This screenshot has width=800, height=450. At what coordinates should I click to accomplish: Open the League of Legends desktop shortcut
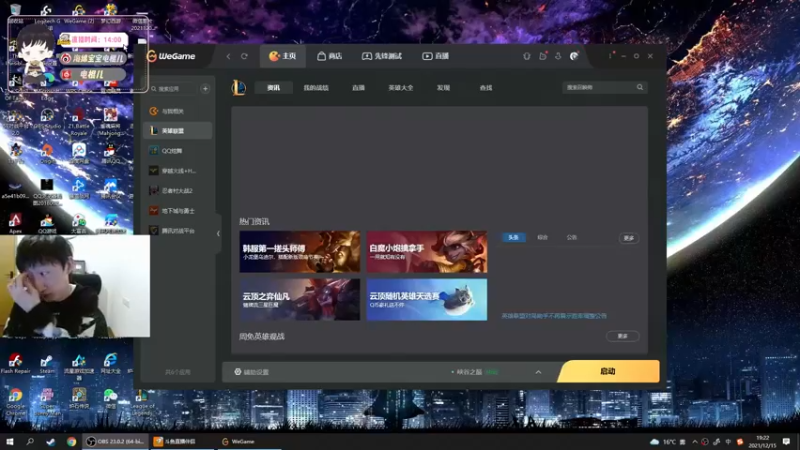tap(142, 402)
